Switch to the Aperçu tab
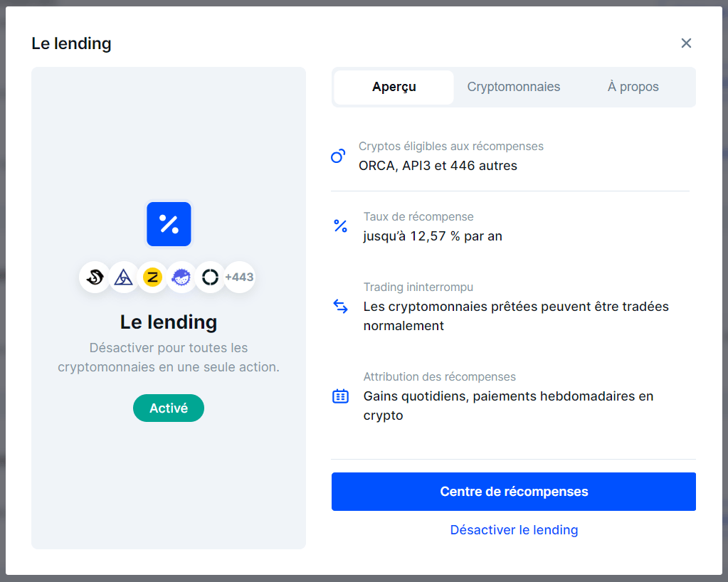This screenshot has width=728, height=582. pyautogui.click(x=393, y=86)
